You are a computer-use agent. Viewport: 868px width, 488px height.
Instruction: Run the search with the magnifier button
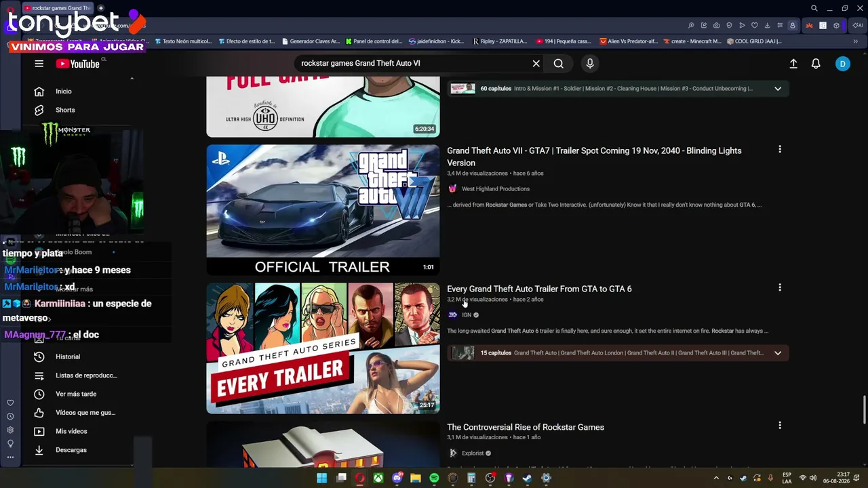pyautogui.click(x=558, y=64)
